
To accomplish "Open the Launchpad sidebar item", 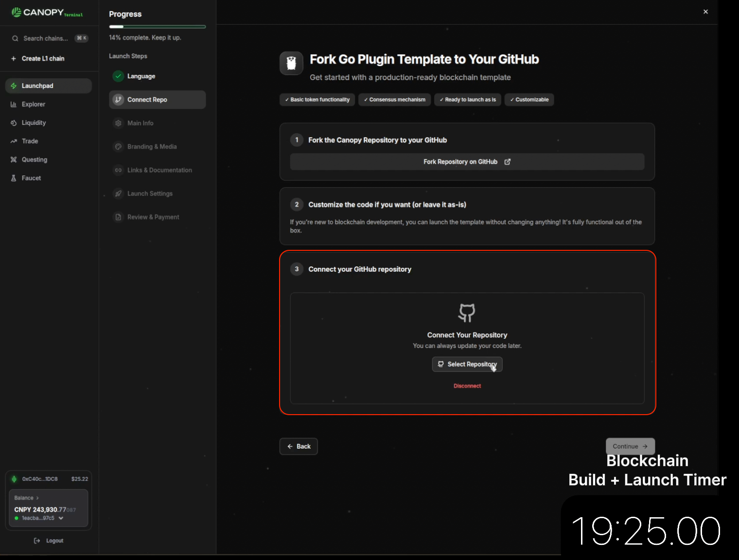I will (x=49, y=86).
